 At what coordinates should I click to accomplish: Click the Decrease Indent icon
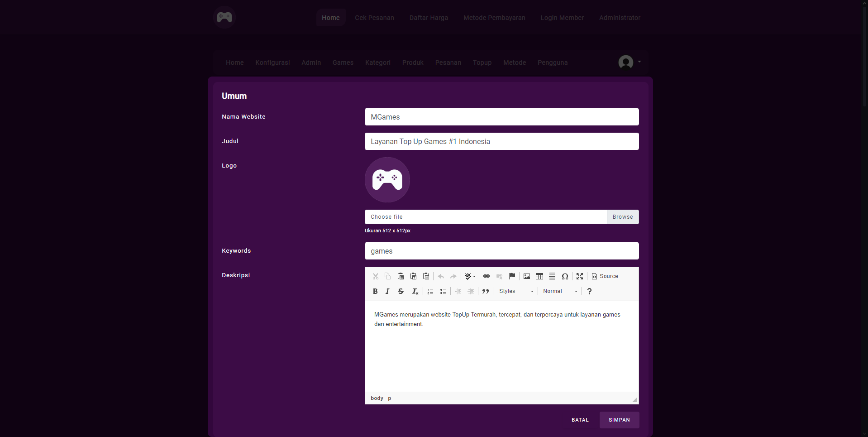coord(458,291)
